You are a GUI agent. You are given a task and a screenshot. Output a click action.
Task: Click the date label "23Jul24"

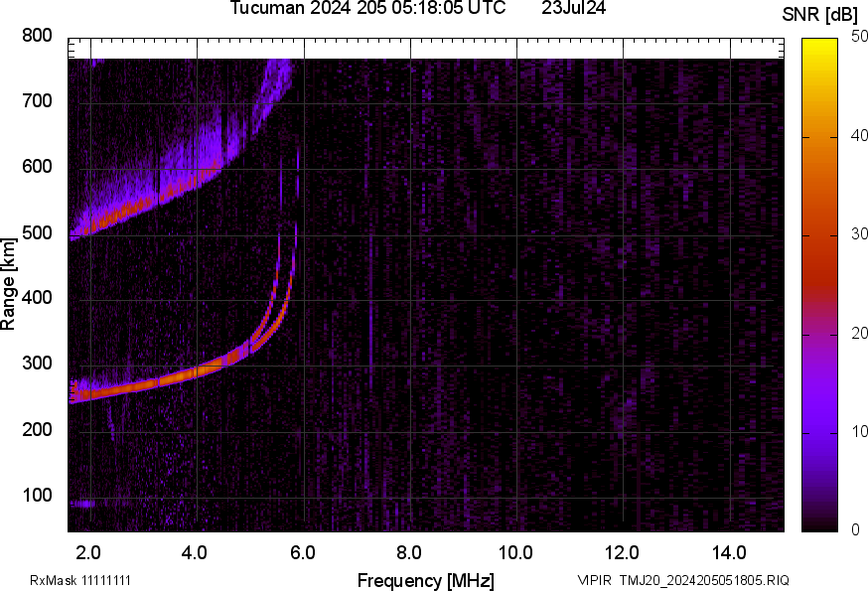click(573, 8)
